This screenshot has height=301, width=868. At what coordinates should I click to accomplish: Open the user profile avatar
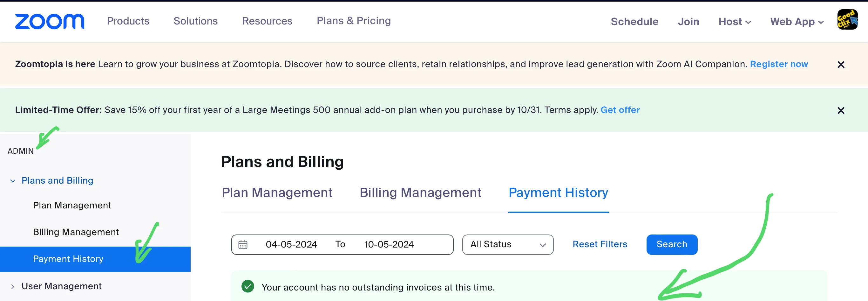pyautogui.click(x=847, y=20)
